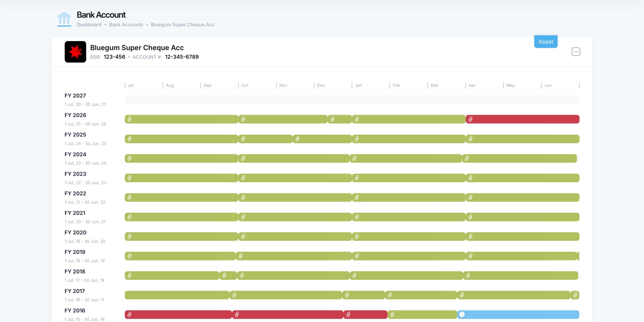The image size is (644, 322).
Task: Click the FY 2016 row label
Action: tap(75, 310)
